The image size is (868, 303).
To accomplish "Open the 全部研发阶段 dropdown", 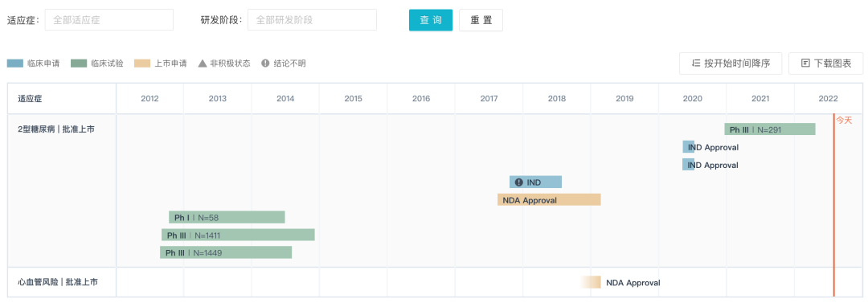I will point(312,20).
